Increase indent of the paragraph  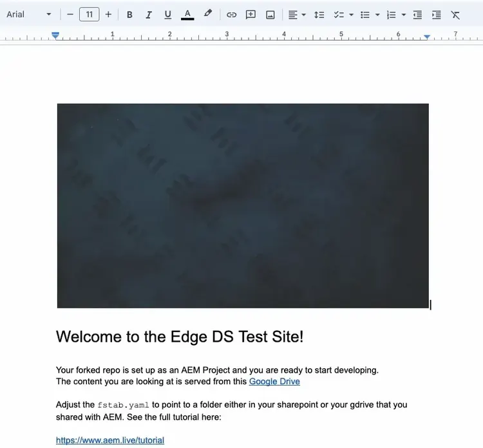[x=437, y=14]
